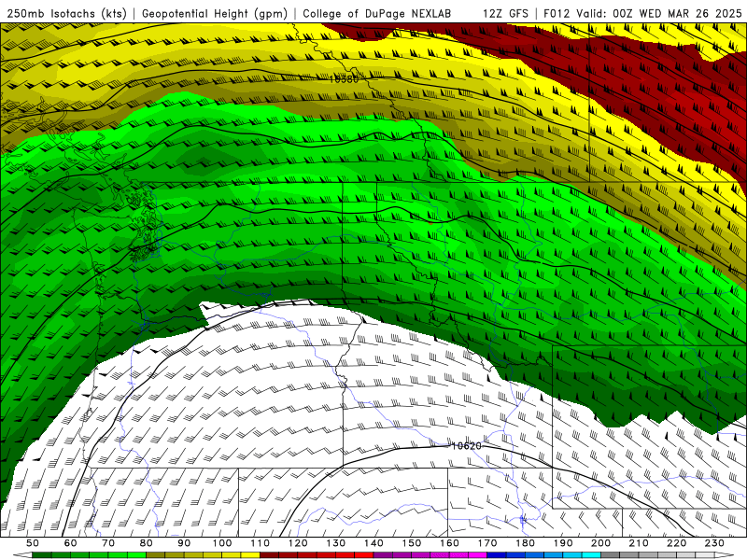Screen dimensions: 747x560
Task: Click the 220 value on the color scale
Action: tap(677, 543)
